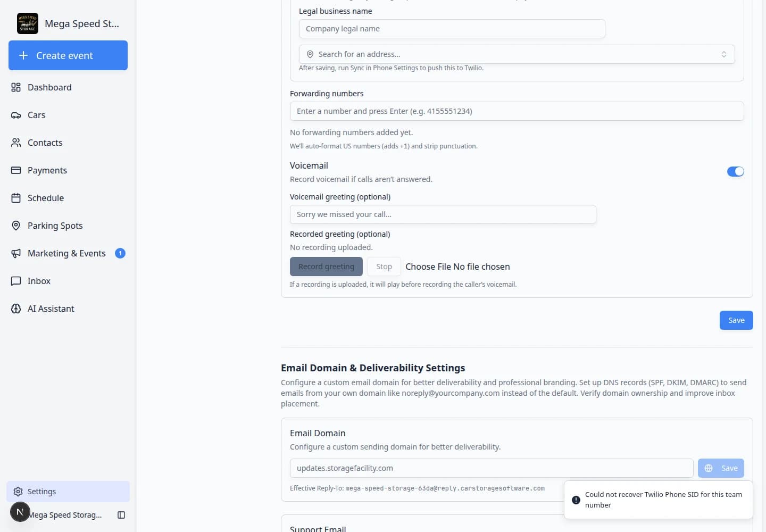Select Settings in the sidebar
The width and height of the screenshot is (766, 532).
(68, 492)
